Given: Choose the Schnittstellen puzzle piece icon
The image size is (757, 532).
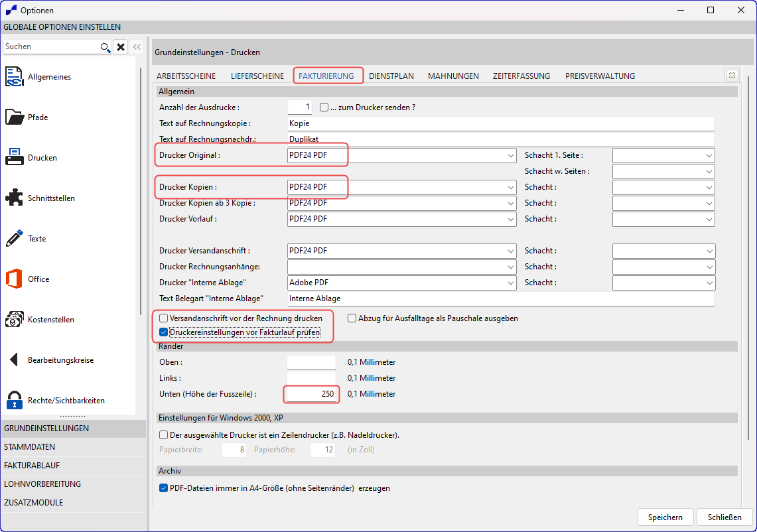Looking at the screenshot, I should point(14,198).
